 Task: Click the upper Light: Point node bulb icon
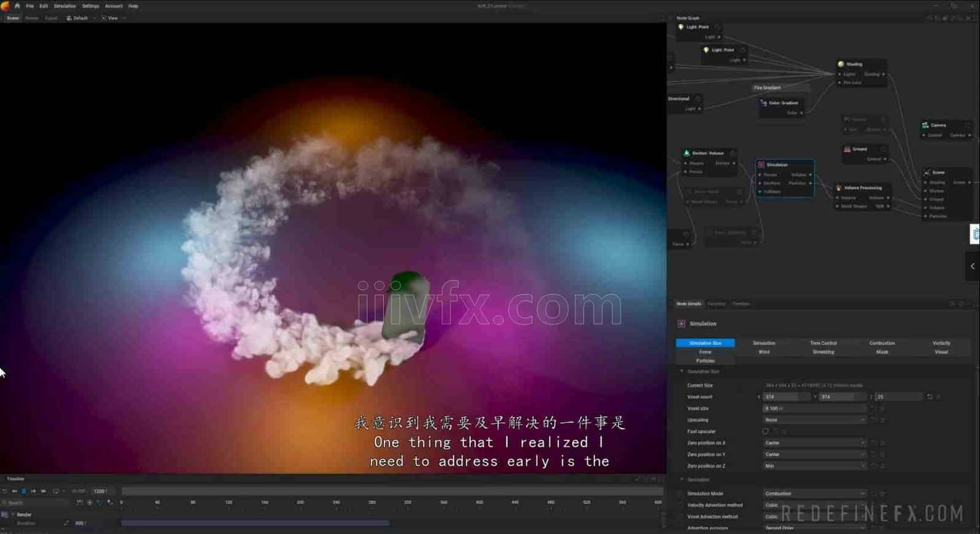point(680,27)
